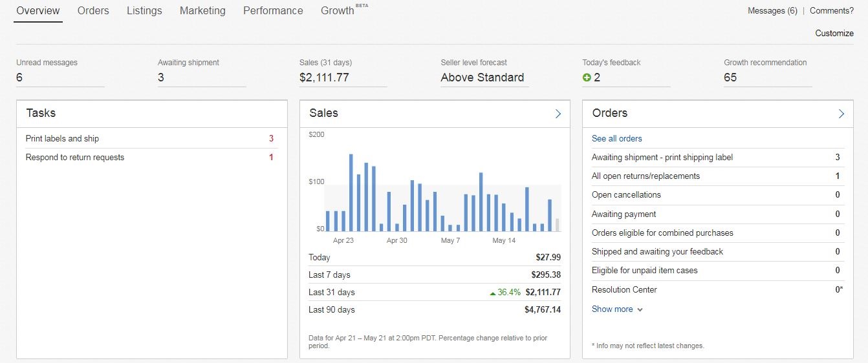The image size is (868, 363).
Task: Open the Performance tab
Action: 273,11
